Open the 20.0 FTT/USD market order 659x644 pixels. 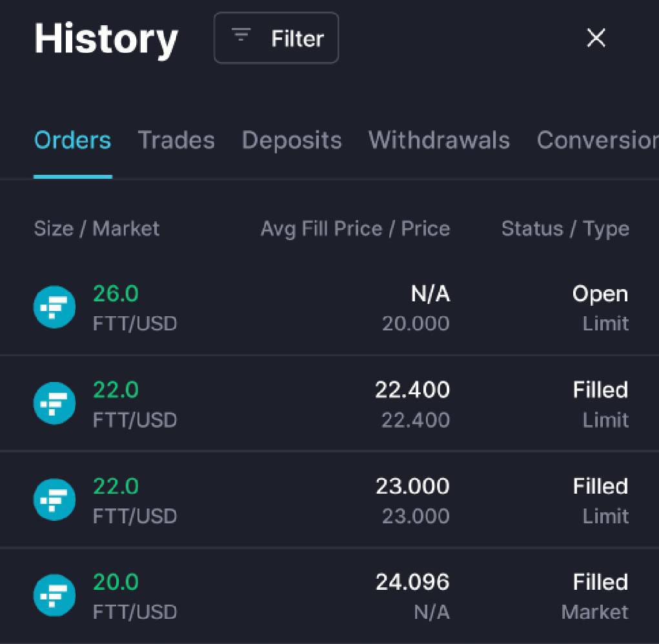[x=329, y=596]
